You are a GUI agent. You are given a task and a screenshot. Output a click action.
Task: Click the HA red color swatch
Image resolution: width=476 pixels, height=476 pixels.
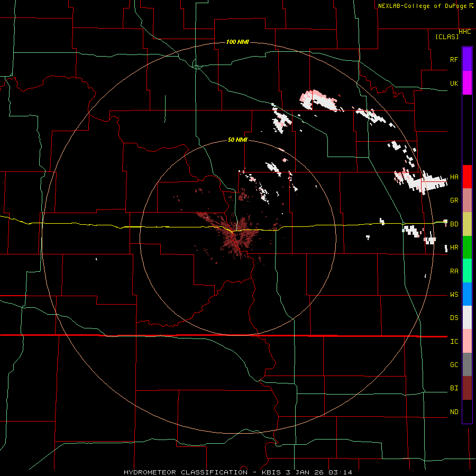[467, 177]
